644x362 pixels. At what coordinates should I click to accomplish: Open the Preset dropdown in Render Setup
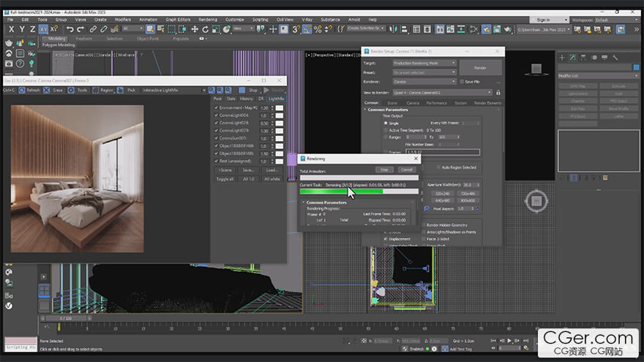[424, 72]
